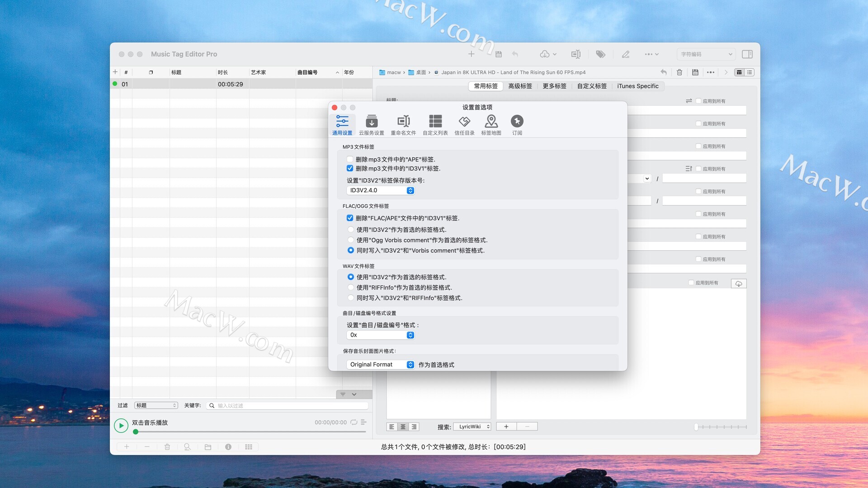The width and height of the screenshot is (868, 488).
Task: Click the pencil edit icon in main toolbar
Action: coord(626,54)
